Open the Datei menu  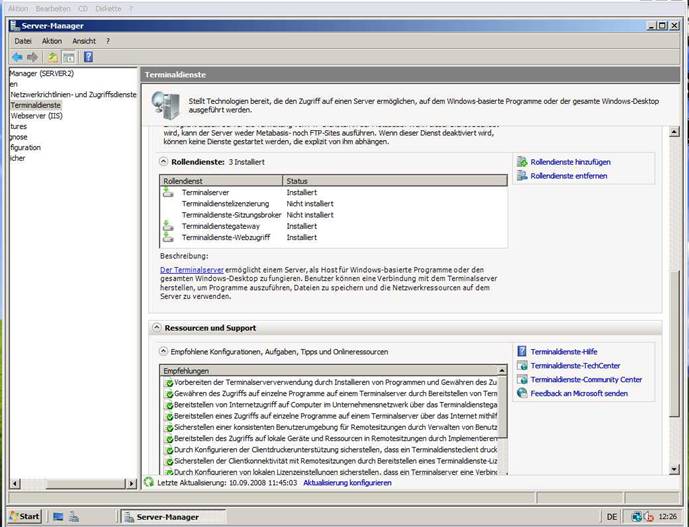[x=23, y=41]
